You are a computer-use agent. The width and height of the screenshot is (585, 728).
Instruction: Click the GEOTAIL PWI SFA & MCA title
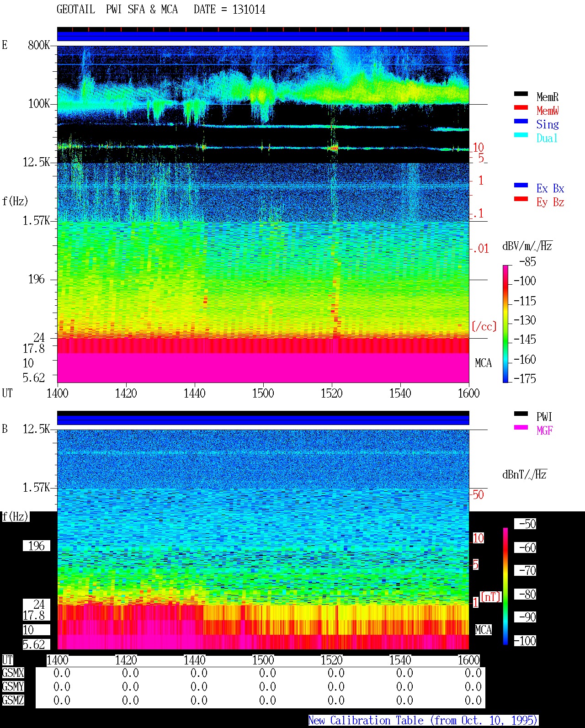click(x=117, y=10)
